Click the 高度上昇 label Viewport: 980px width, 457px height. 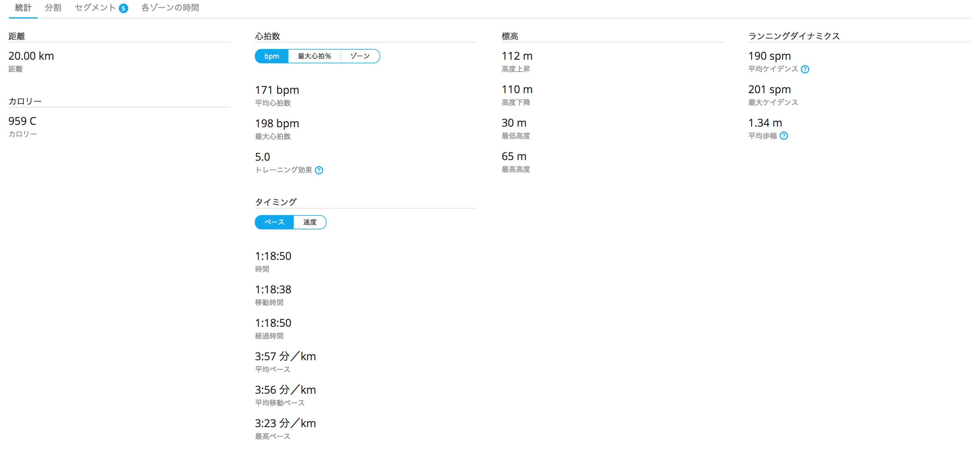coord(515,69)
